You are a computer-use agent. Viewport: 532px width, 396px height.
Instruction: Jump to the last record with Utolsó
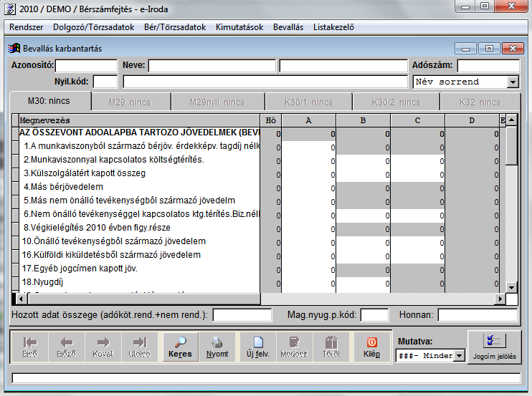[139, 346]
